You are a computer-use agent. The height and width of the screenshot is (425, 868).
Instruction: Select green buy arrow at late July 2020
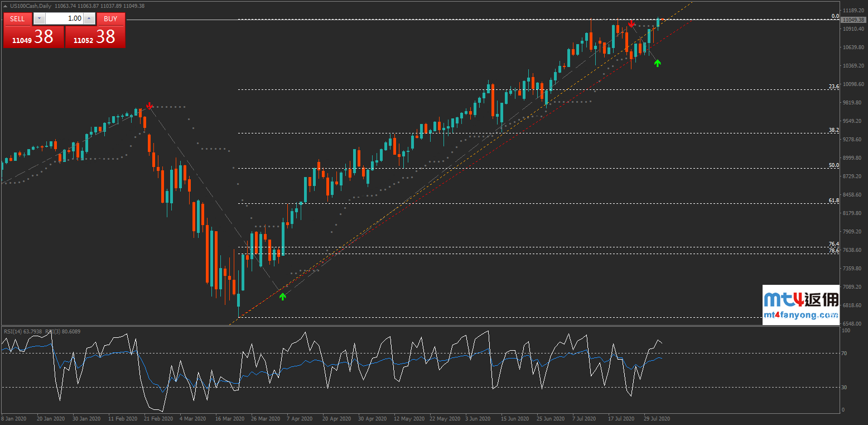pos(657,63)
